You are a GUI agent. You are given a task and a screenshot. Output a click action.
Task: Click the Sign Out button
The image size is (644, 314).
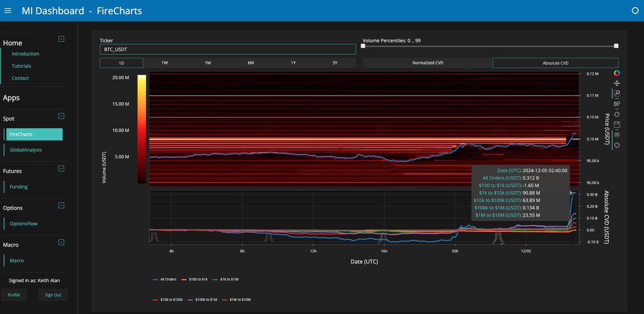point(53,295)
